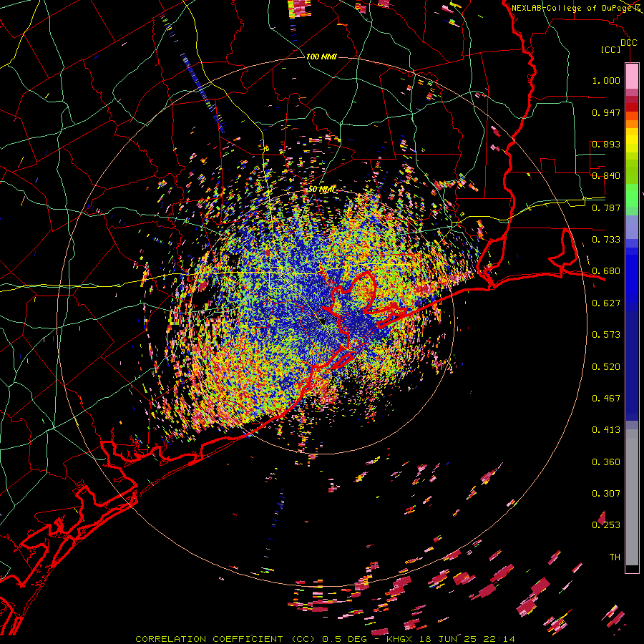Click the 0.627 legend value
Image resolution: width=644 pixels, height=644 pixels.
606,303
